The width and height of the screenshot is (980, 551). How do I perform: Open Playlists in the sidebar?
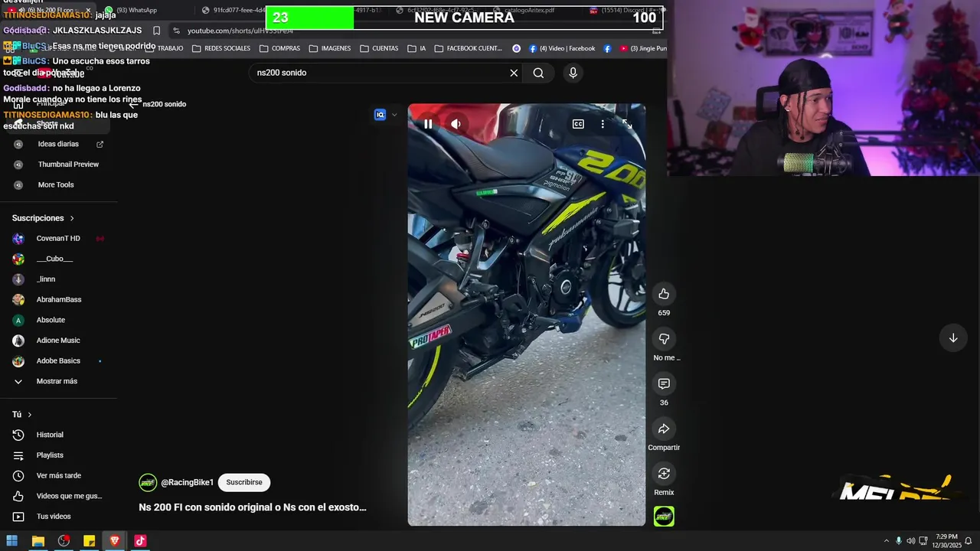click(x=59, y=455)
